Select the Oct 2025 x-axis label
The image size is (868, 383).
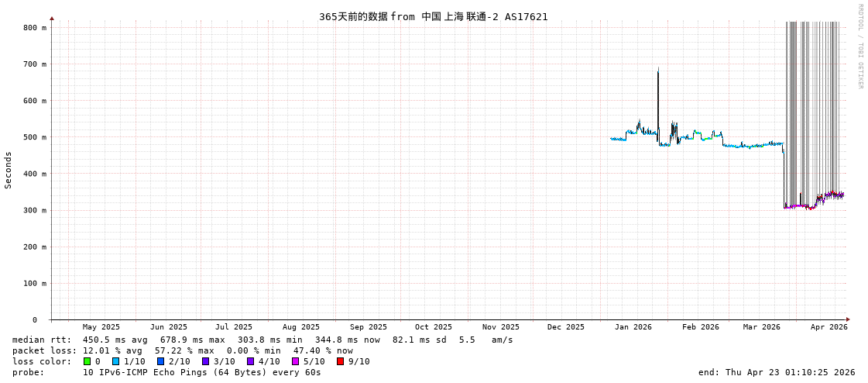click(x=433, y=327)
